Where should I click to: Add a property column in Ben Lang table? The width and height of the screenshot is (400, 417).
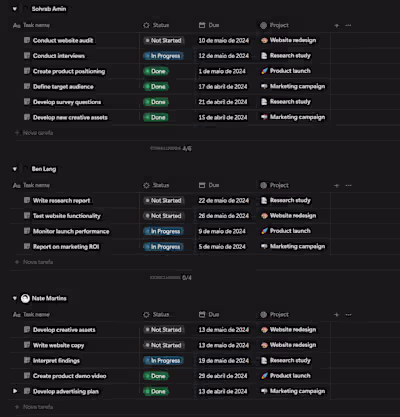(337, 185)
